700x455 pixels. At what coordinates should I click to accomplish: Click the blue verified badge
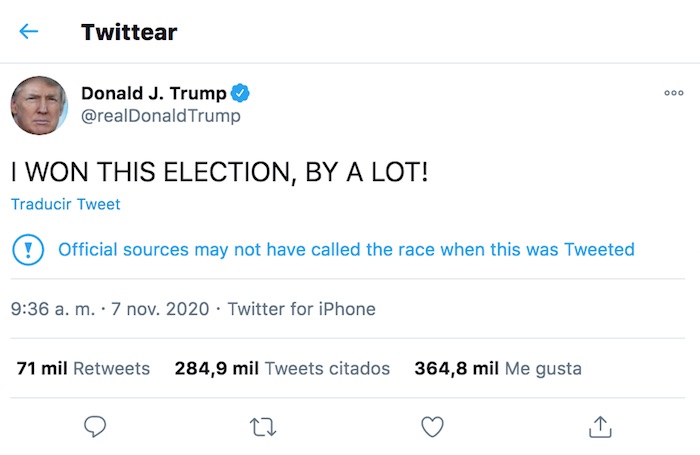241,94
